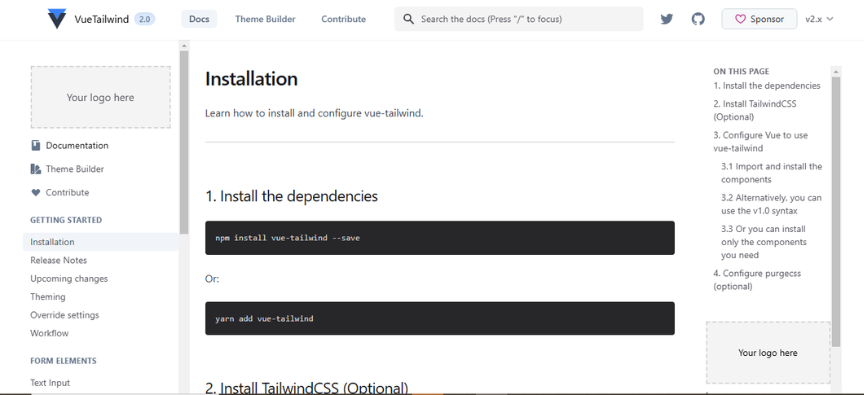Click the 2.0 version badge
This screenshot has width=864, height=395.
pos(144,19)
